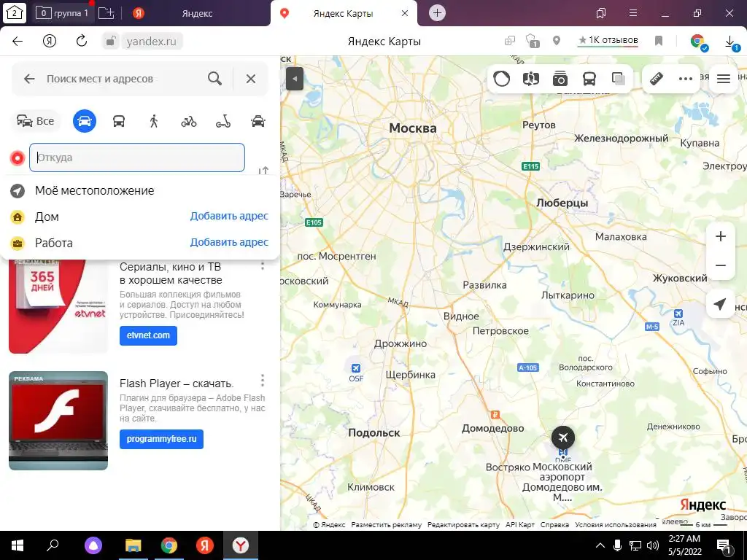Select the 'Дом' suggestion
Viewport: 747px width, 560px height.
pyautogui.click(x=47, y=217)
